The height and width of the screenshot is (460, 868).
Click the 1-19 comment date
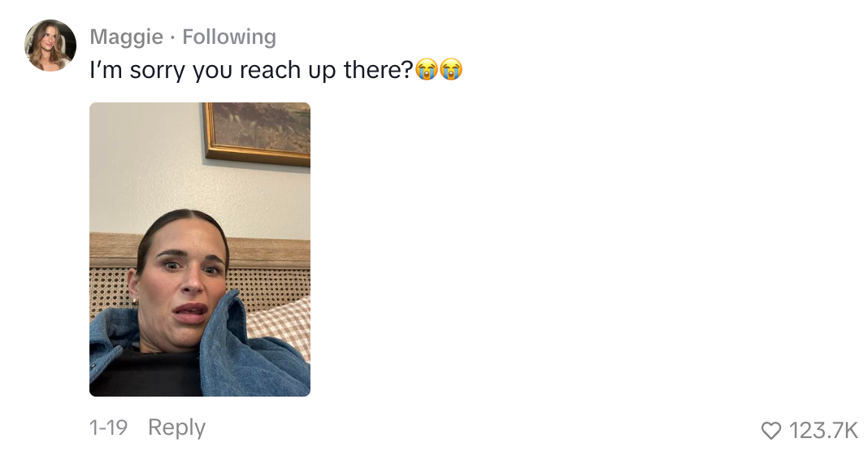click(x=109, y=427)
